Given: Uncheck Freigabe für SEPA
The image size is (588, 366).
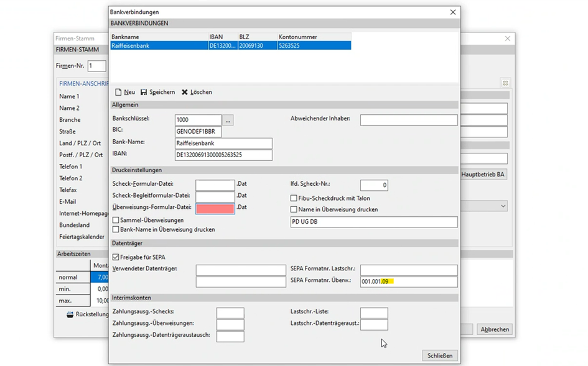Looking at the screenshot, I should [x=116, y=257].
